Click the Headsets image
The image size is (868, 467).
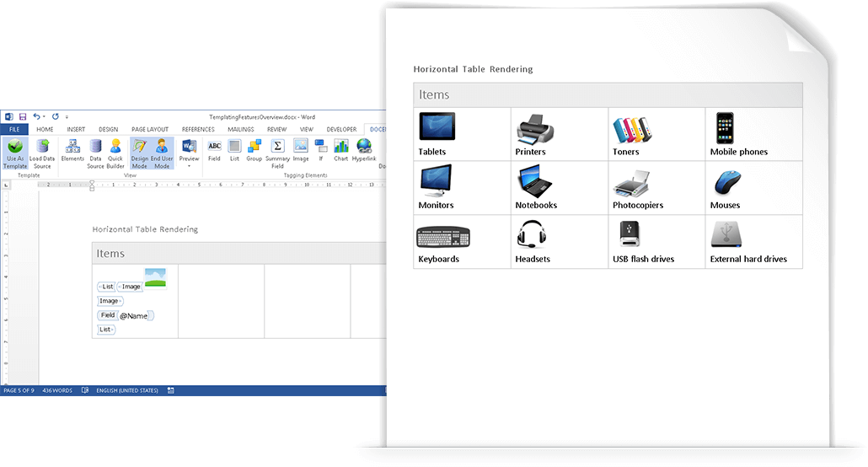tap(532, 233)
